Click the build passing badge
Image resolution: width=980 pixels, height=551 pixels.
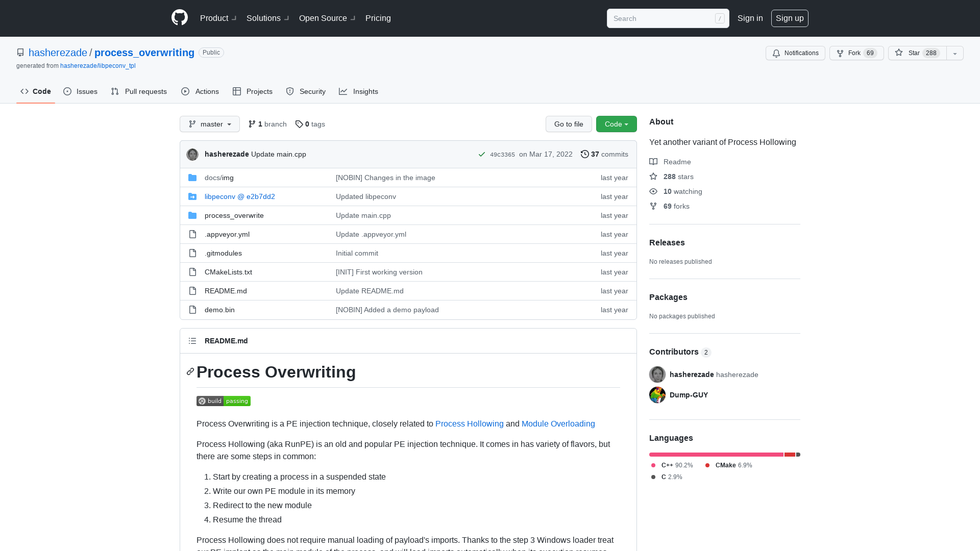(x=224, y=401)
